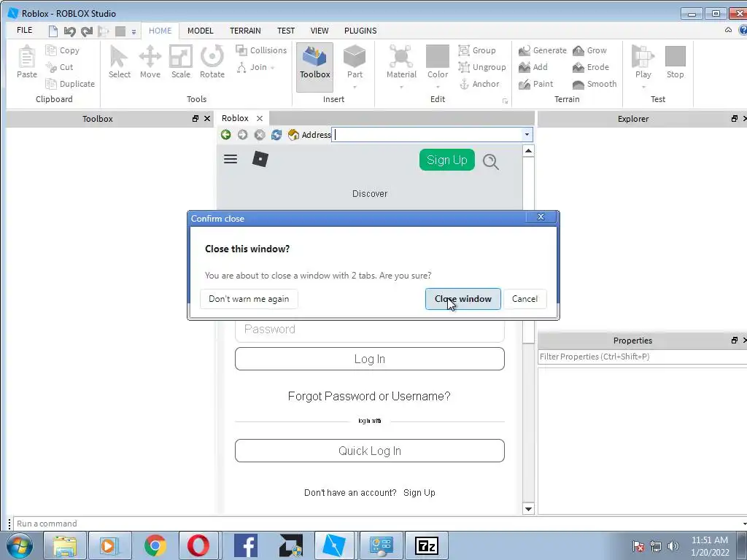Click terrain Grow tool

[x=589, y=50]
